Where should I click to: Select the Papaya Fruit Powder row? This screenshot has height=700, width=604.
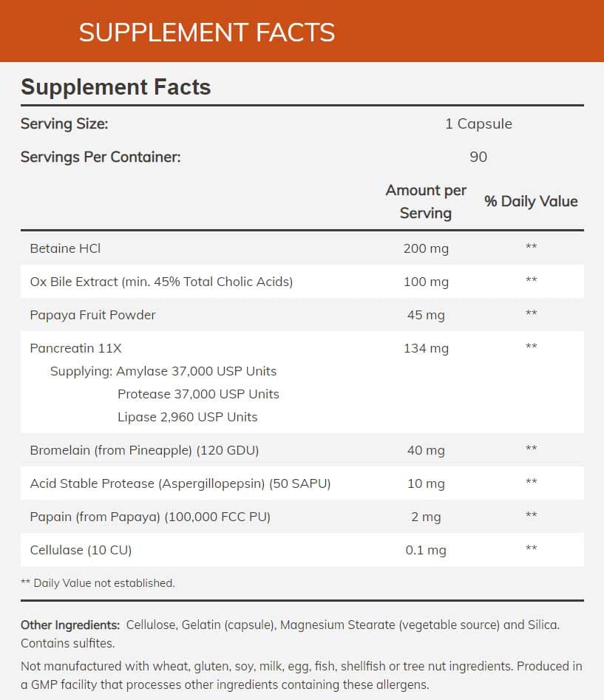pos(92,315)
